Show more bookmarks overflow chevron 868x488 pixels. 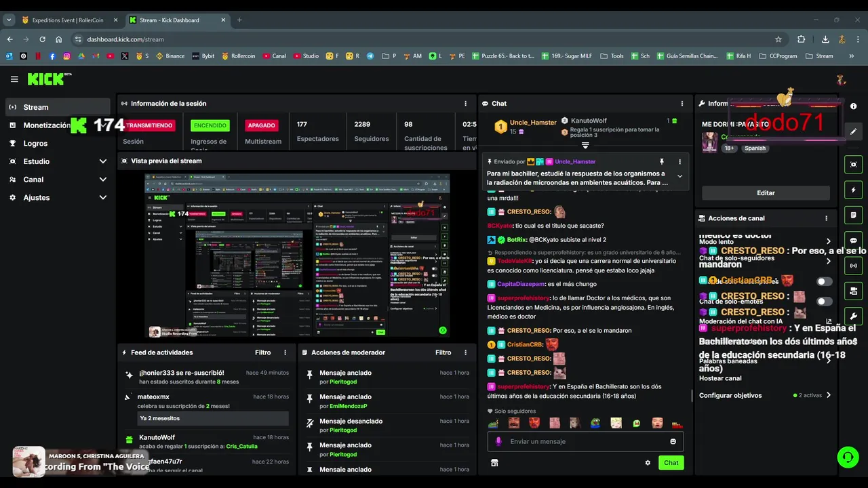[x=852, y=56]
